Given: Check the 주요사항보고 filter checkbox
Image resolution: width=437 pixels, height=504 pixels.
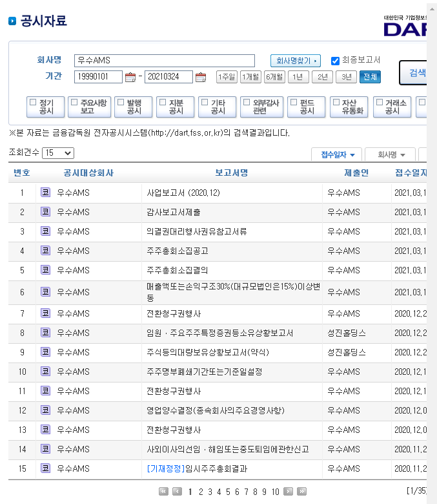Looking at the screenshot, I should [x=74, y=102].
